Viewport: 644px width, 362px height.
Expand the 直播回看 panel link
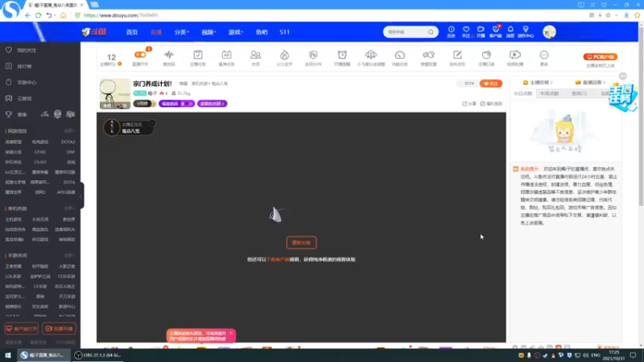(591, 83)
